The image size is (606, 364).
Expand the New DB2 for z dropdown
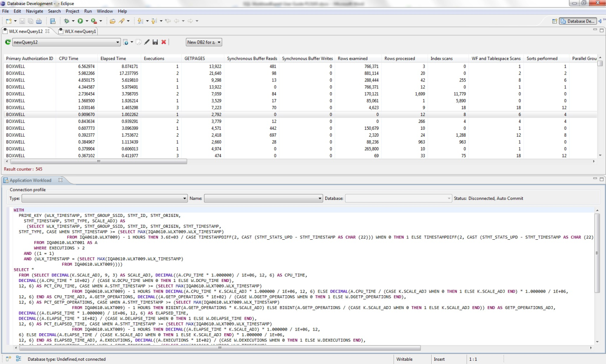click(x=219, y=42)
